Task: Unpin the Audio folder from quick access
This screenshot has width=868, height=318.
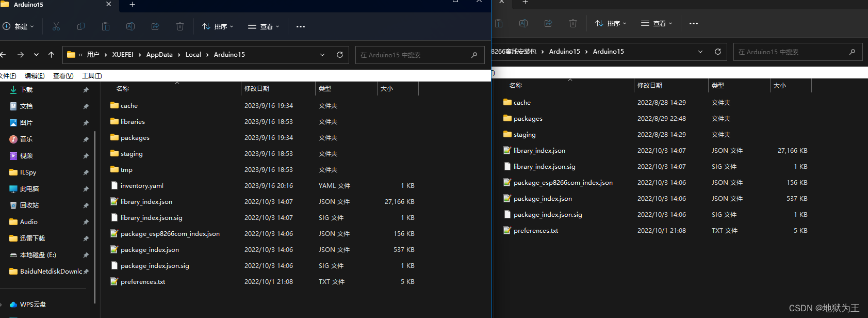Action: (x=86, y=222)
